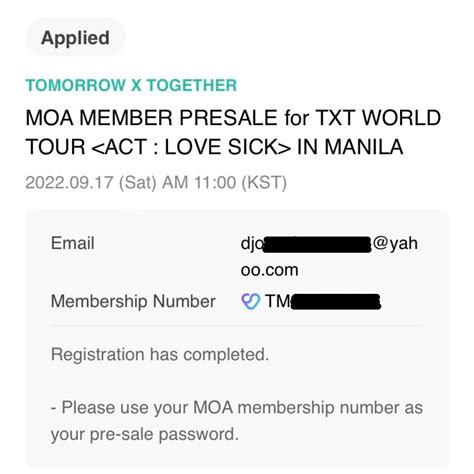
Task: Click the divider line below membership number
Action: point(237,325)
